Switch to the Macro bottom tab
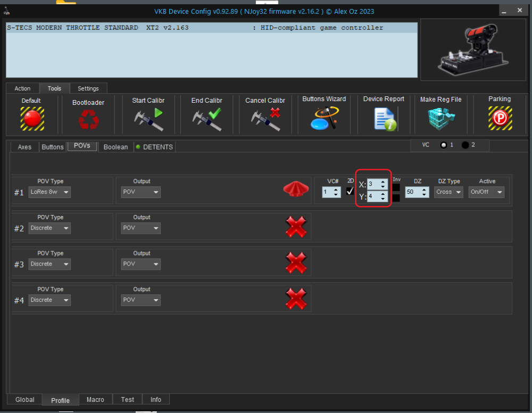Screen dimensions: 532x413 pyautogui.click(x=95, y=400)
